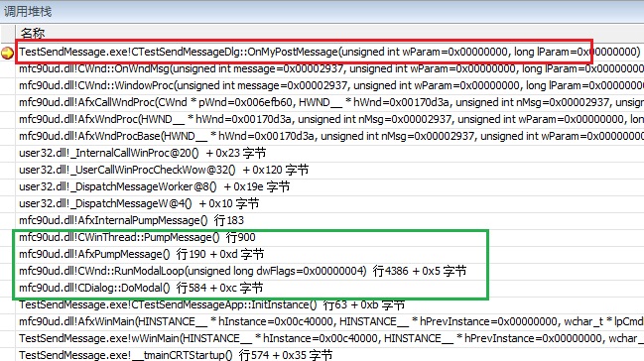The height and width of the screenshot is (361, 644).
Task: Select the _InternalCallWinProc@20 row
Action: point(143,153)
